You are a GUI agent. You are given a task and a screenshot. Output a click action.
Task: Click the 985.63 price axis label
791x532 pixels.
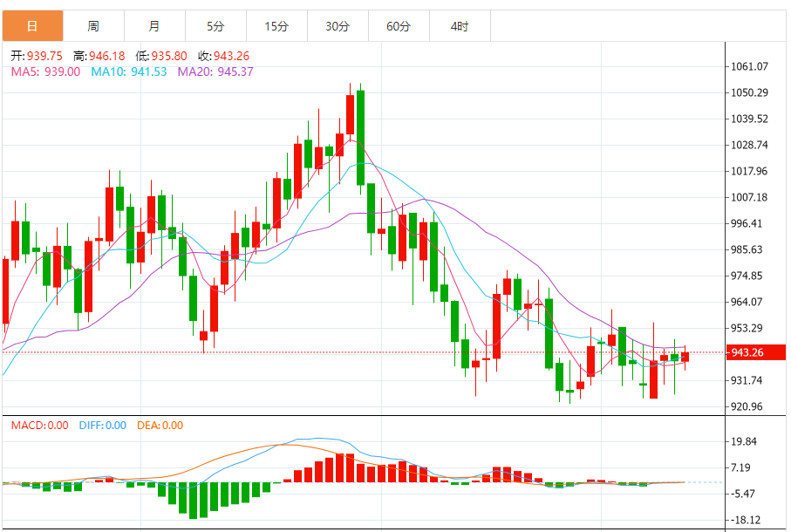point(747,249)
